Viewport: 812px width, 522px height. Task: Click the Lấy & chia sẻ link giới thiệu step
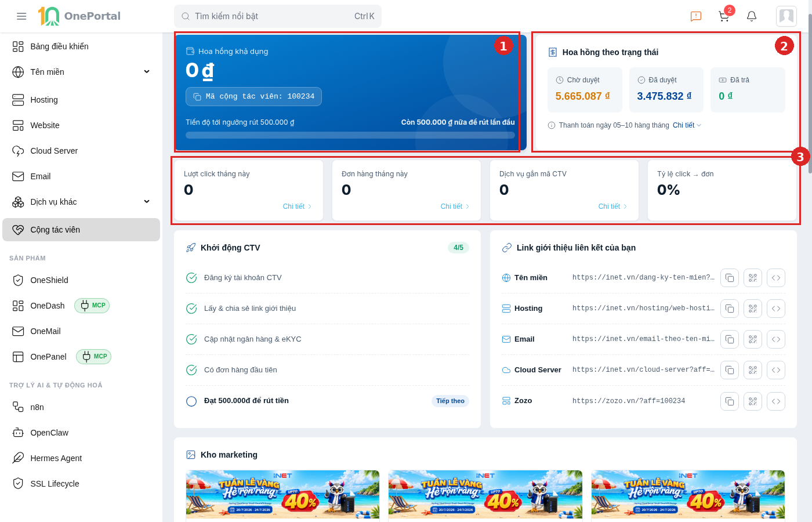click(x=327, y=309)
